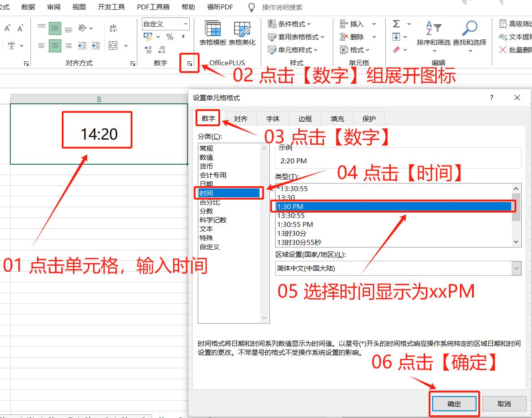Screen dimensions: 532x418
Task: Open the 数据 ribbon tab
Action: tap(28, 7)
